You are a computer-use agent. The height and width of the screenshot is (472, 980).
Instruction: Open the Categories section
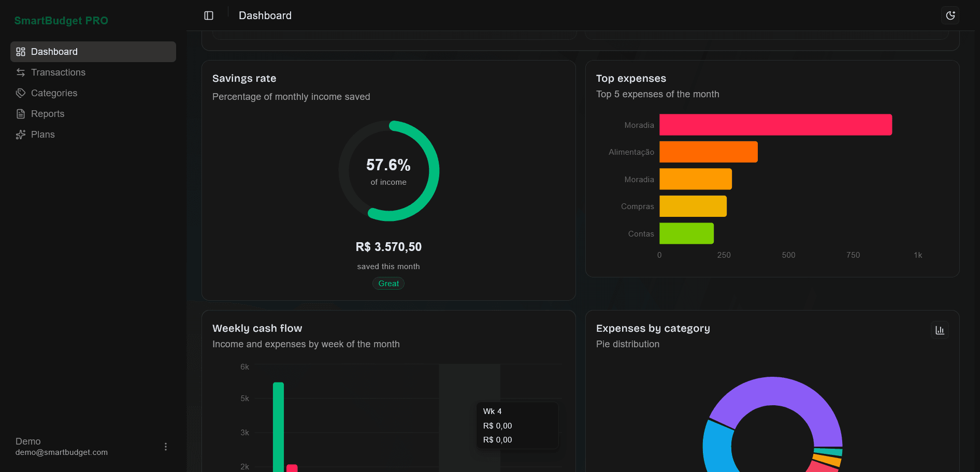(x=93, y=93)
